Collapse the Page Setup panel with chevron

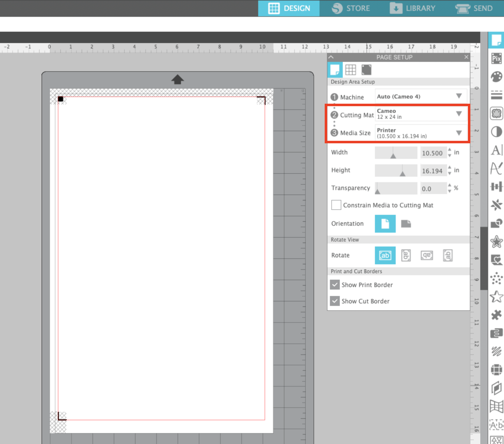click(x=331, y=57)
